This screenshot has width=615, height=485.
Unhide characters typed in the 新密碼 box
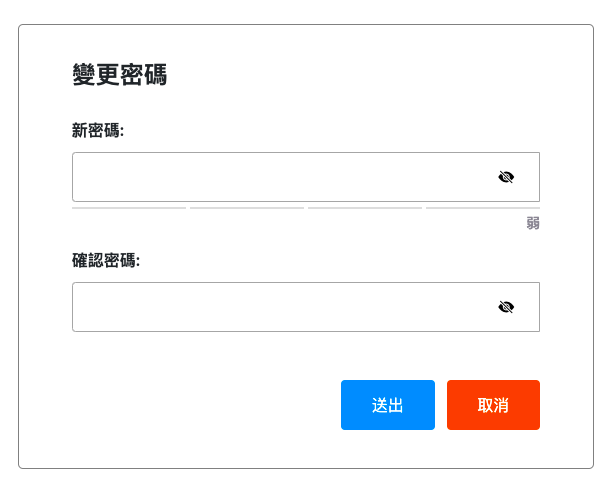506,177
